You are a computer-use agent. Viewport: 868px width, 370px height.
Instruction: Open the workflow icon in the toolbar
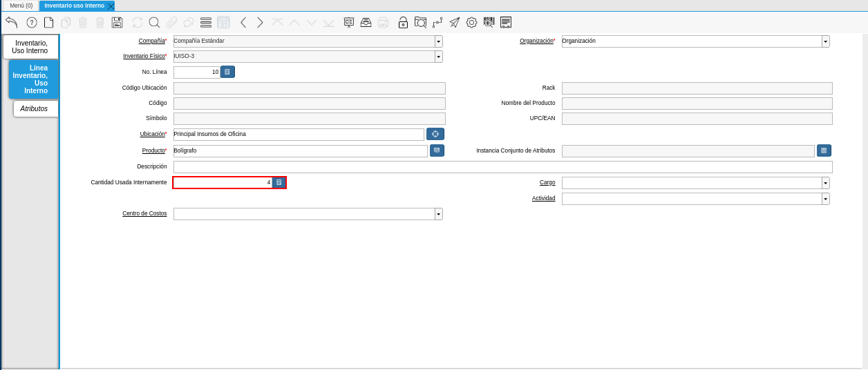[437, 22]
